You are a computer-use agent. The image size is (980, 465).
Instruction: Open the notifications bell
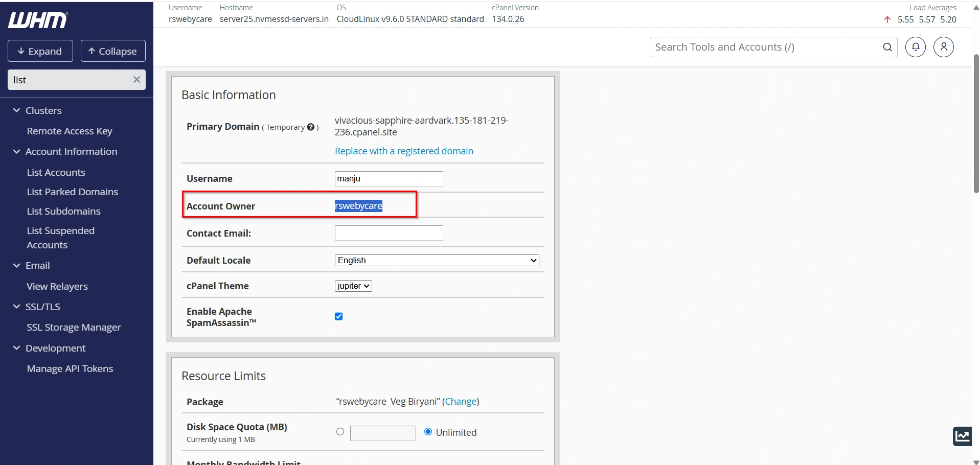coord(916,47)
